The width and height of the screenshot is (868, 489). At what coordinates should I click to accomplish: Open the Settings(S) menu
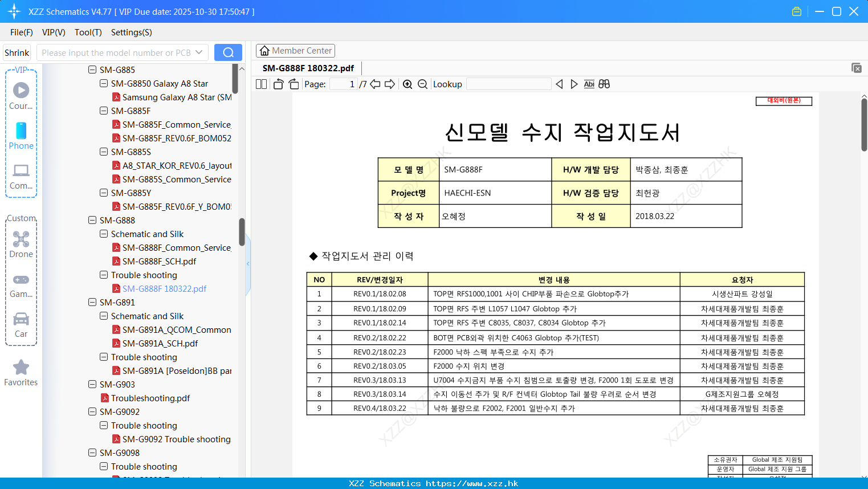pos(132,32)
